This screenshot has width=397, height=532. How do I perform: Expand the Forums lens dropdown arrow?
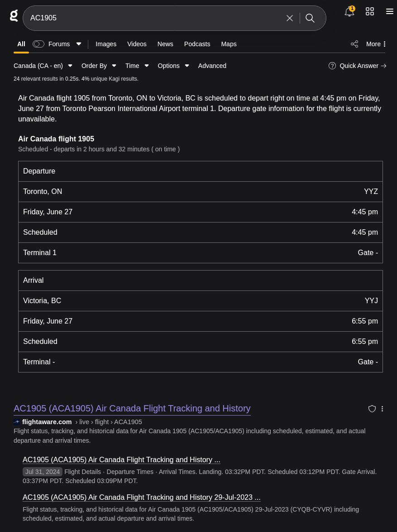click(79, 44)
